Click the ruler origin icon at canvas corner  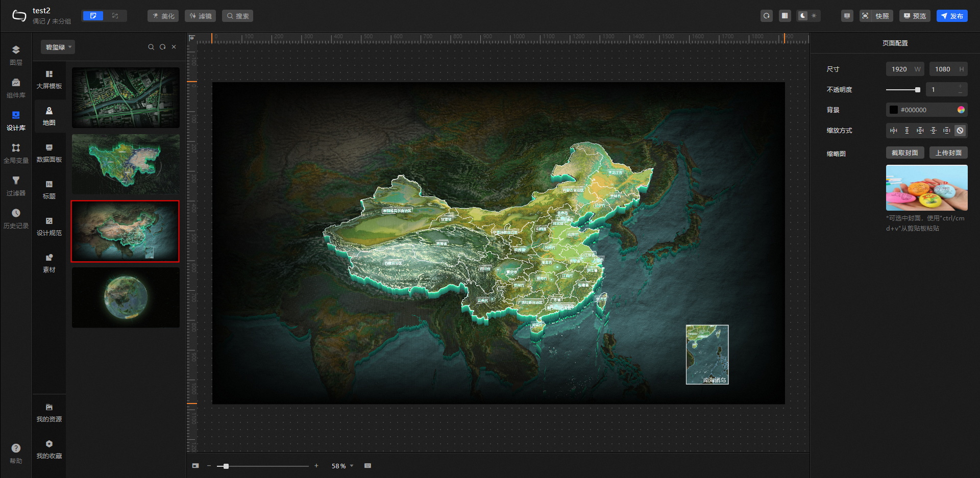pyautogui.click(x=192, y=38)
